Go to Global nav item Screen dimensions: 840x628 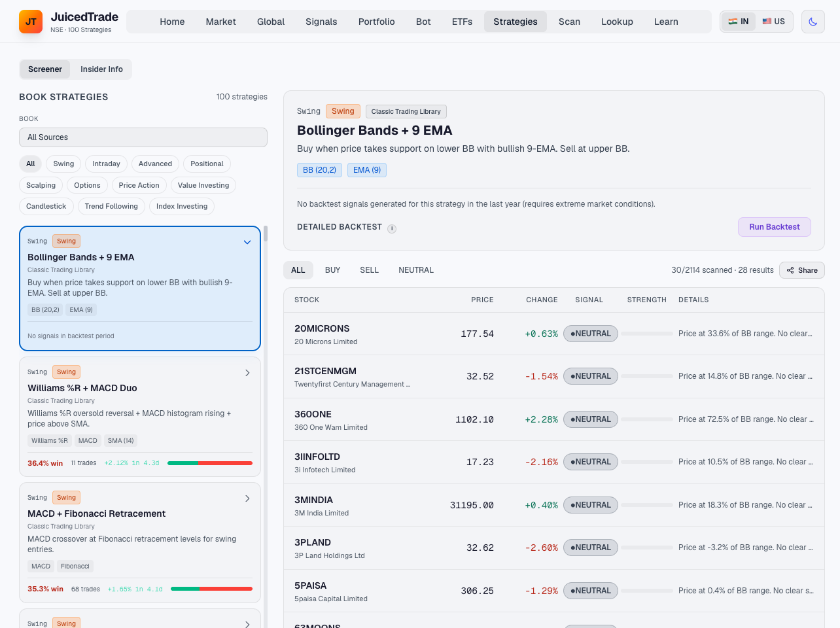pos(271,22)
